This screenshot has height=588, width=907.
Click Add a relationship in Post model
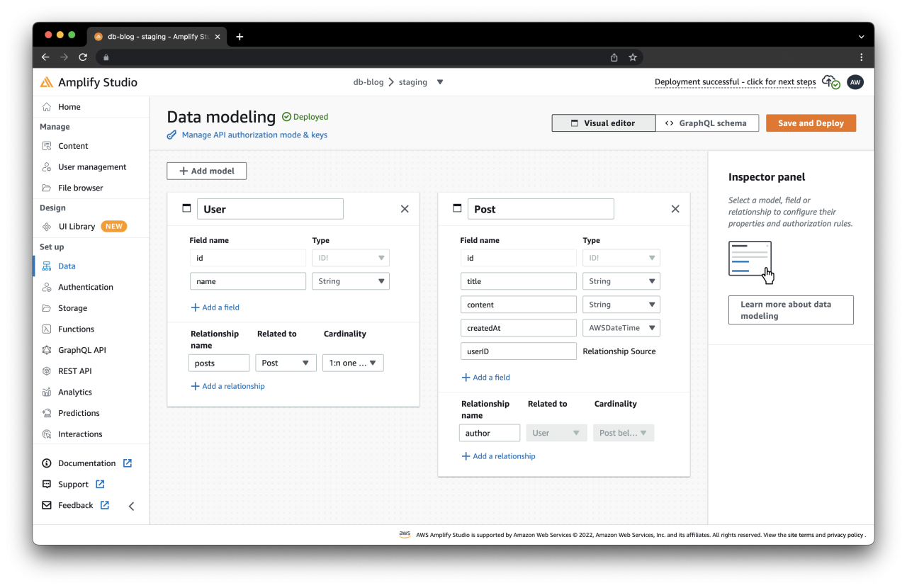pos(498,456)
